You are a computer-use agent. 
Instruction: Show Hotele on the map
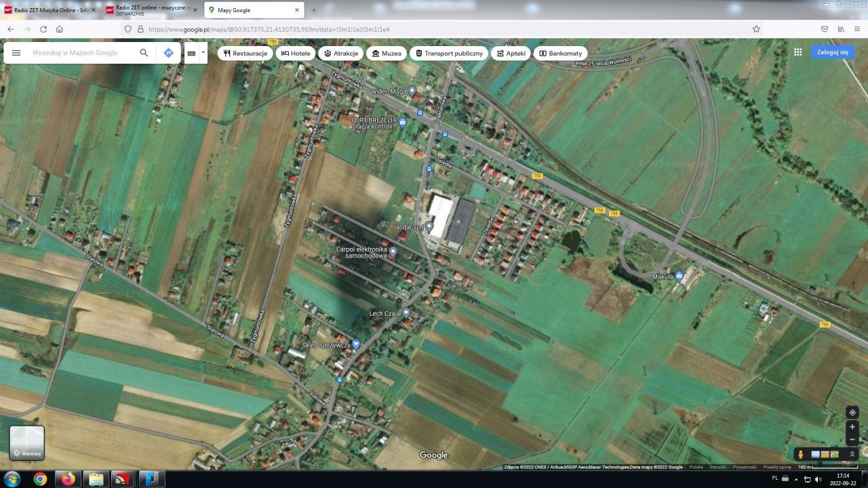click(x=295, y=53)
